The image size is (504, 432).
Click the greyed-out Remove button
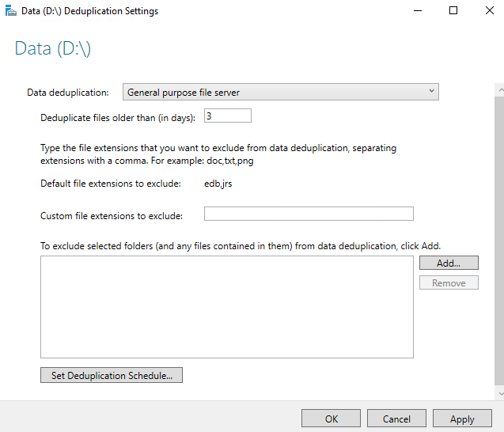[449, 283]
